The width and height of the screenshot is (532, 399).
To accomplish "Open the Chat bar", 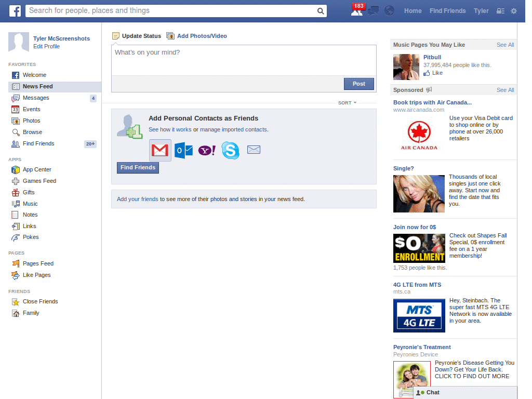I will click(465, 393).
